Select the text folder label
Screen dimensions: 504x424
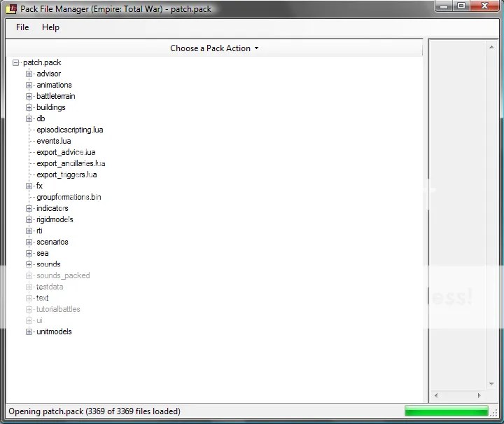pyautogui.click(x=43, y=298)
